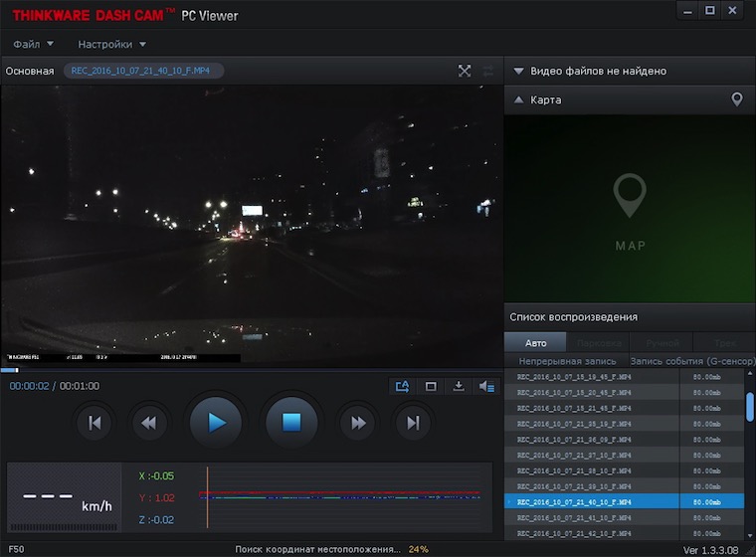Viewport: 756px width, 557px height.
Task: Skip to the next video file
Action: (412, 423)
